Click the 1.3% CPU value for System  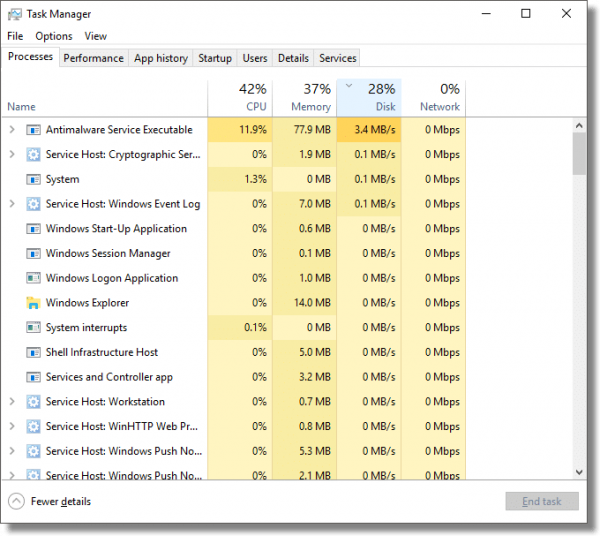(255, 179)
